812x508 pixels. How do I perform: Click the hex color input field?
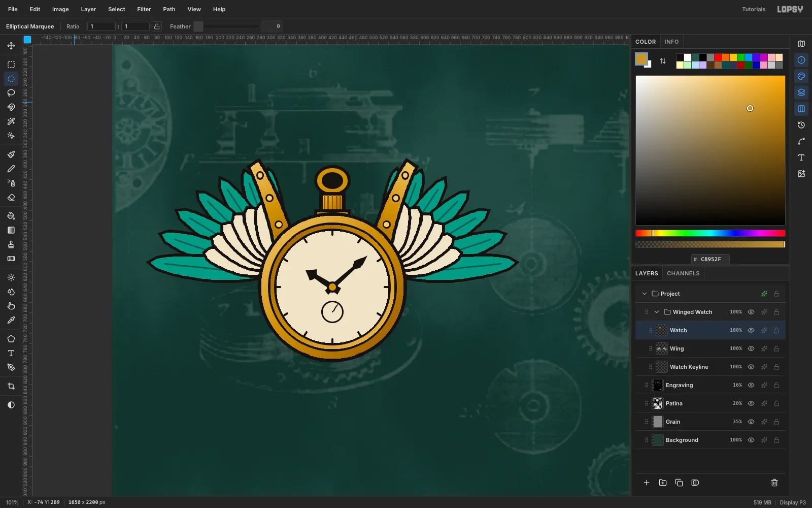pyautogui.click(x=710, y=259)
